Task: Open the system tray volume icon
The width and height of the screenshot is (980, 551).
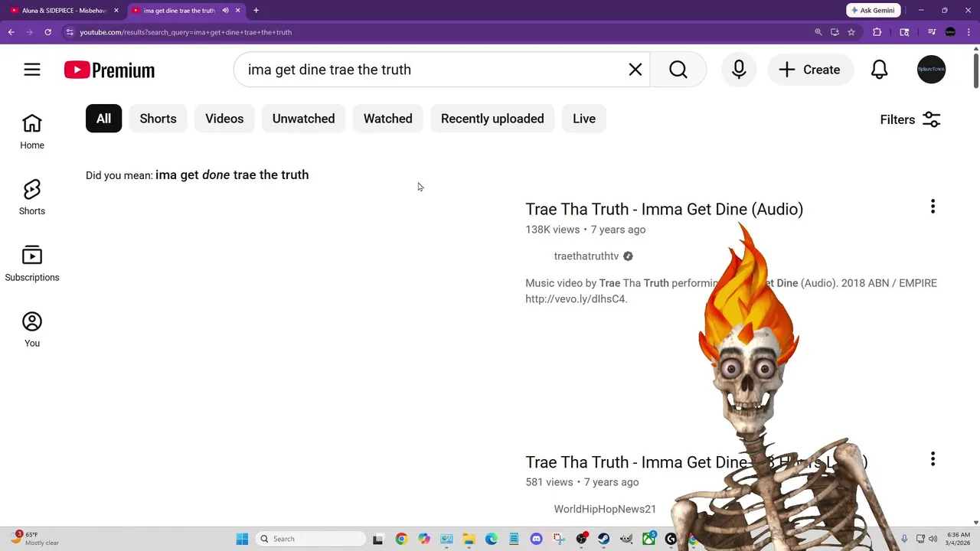Action: [933, 539]
